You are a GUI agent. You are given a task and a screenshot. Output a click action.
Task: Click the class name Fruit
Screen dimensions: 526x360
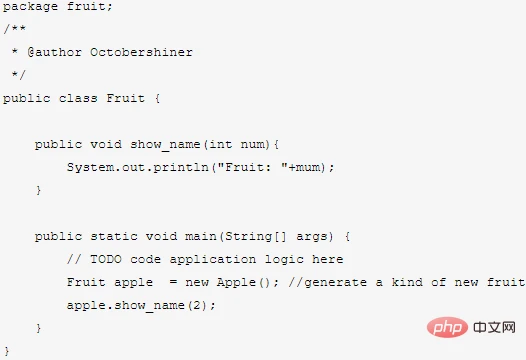pyautogui.click(x=125, y=98)
